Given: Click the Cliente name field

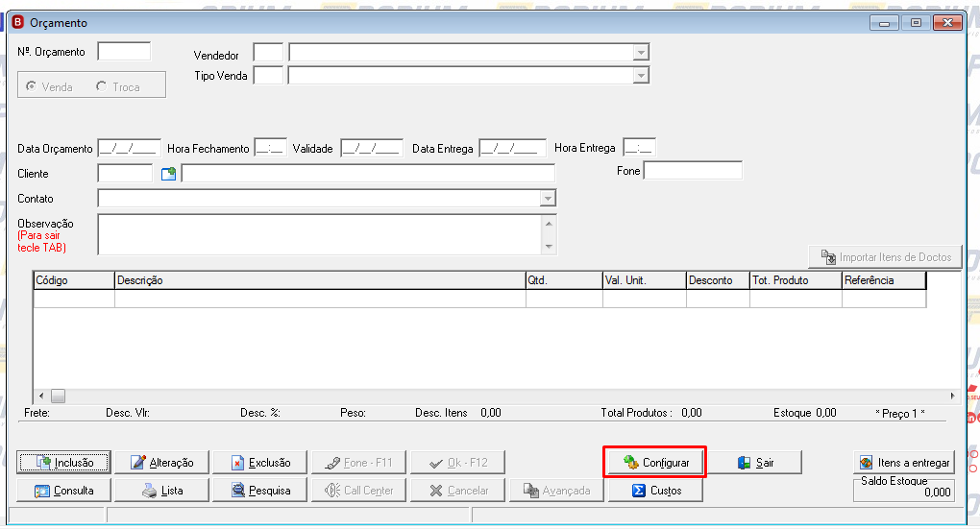Looking at the screenshot, I should pos(368,173).
